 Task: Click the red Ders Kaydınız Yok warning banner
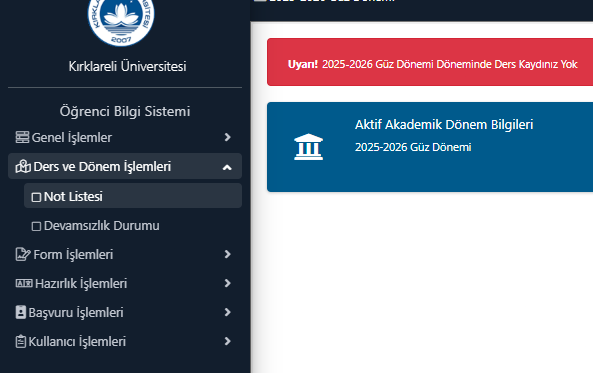[x=430, y=62]
